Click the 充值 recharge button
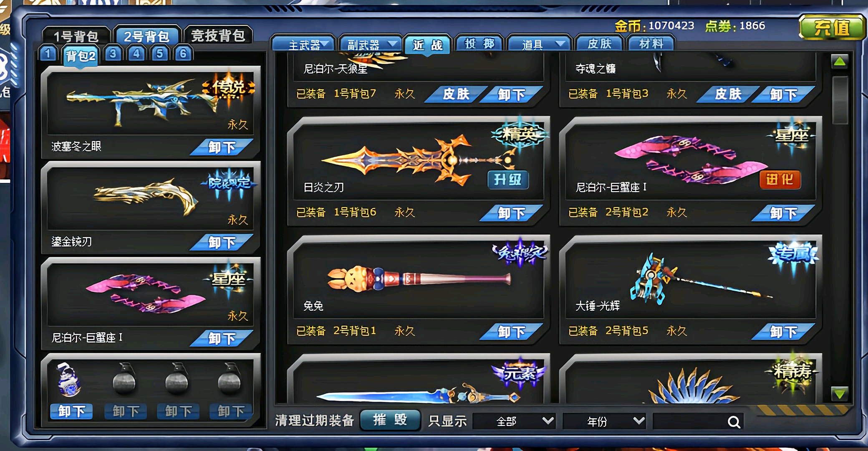This screenshot has width=868, height=451. pyautogui.click(x=832, y=28)
